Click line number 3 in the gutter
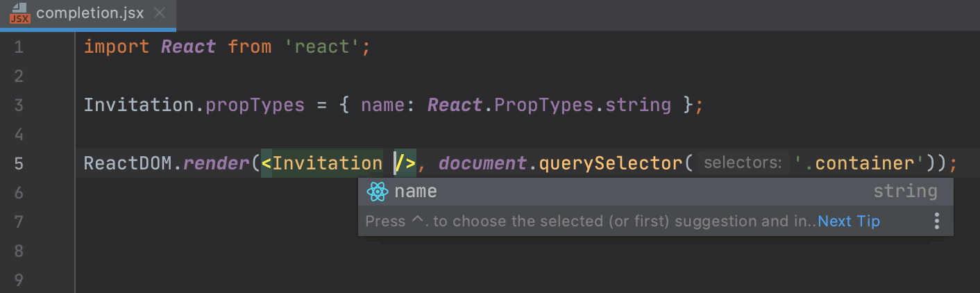The image size is (980, 293). click(18, 106)
